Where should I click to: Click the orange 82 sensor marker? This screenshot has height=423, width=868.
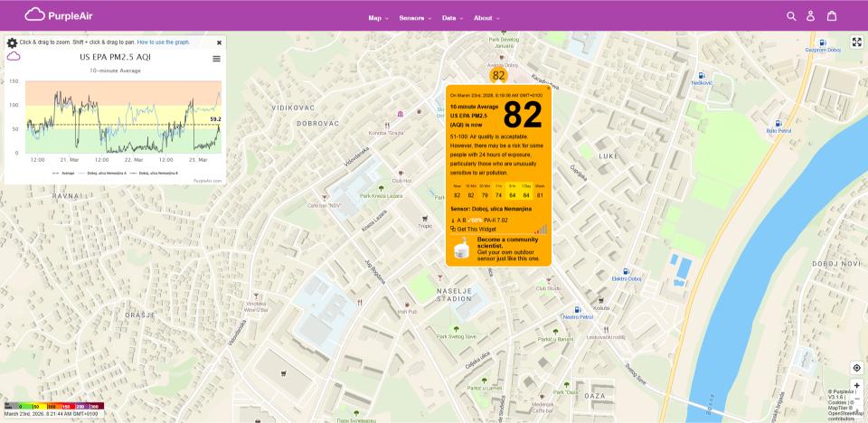click(498, 76)
